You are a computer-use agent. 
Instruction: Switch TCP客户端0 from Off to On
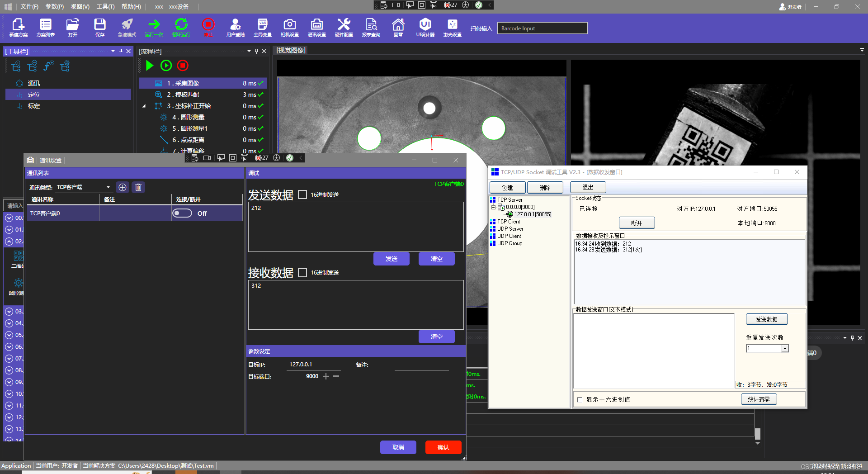click(182, 213)
